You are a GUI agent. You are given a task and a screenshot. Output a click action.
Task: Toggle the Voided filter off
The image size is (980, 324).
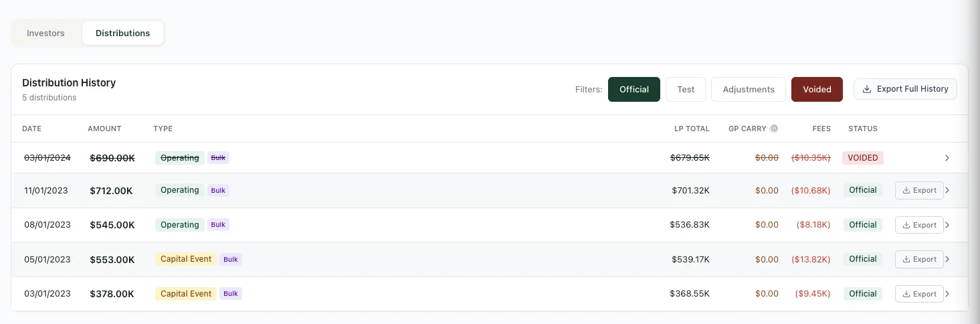click(x=816, y=89)
